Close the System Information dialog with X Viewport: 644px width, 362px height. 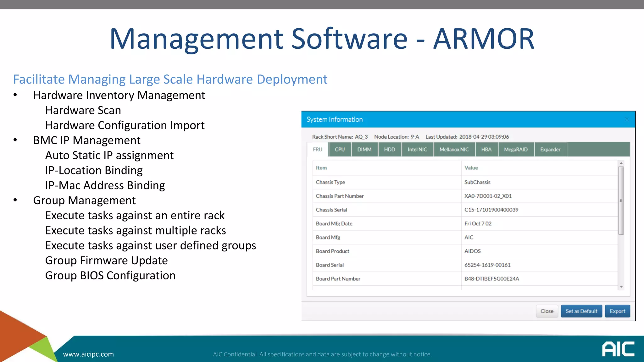627,119
